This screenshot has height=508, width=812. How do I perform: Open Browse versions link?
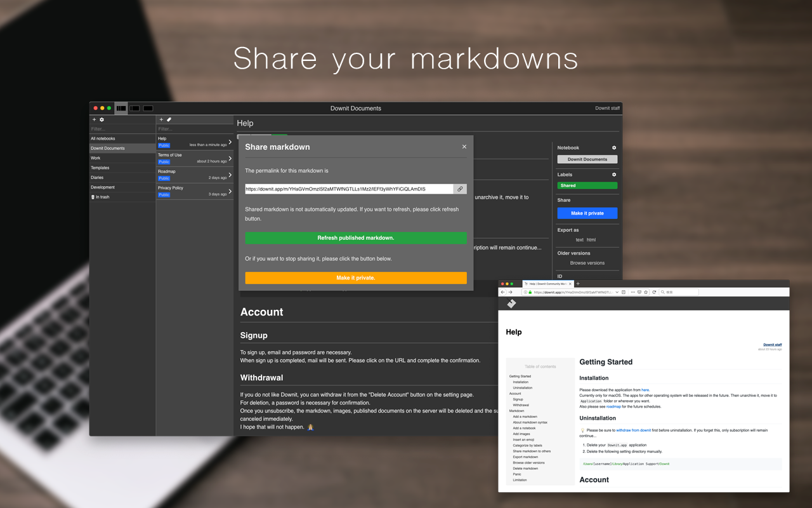click(587, 263)
